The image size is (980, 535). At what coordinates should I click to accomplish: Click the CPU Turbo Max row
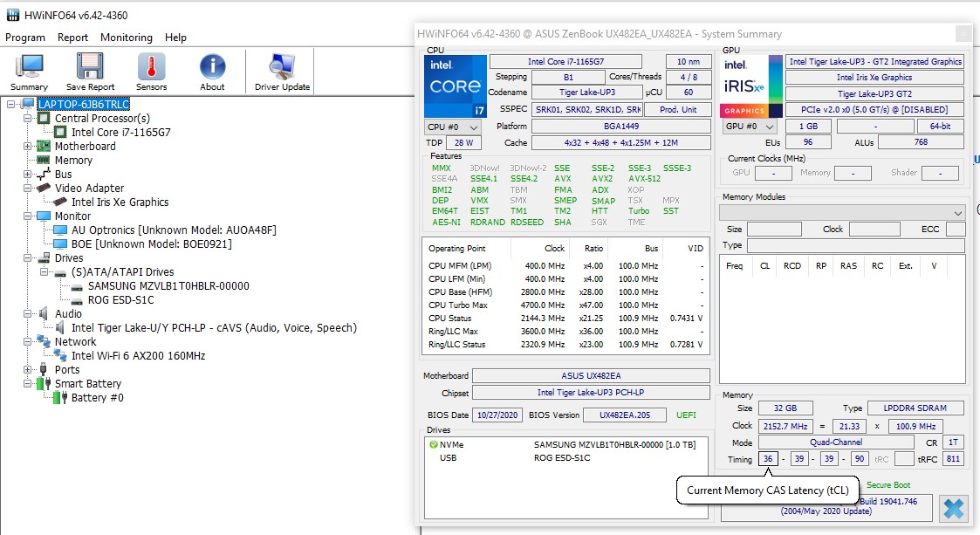point(565,305)
